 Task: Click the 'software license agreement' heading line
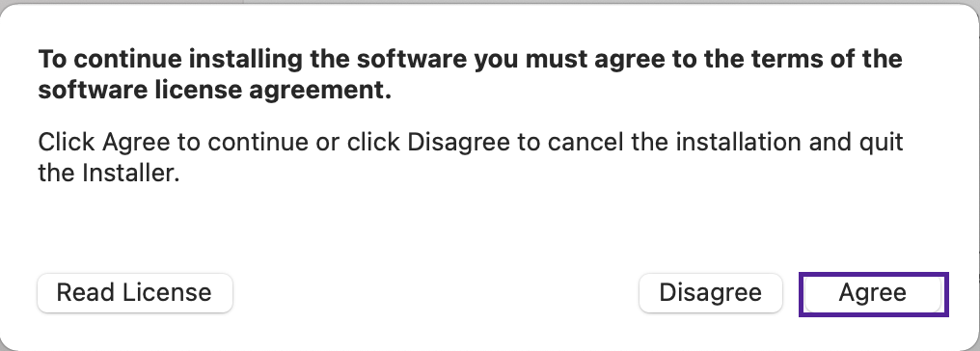(x=214, y=92)
